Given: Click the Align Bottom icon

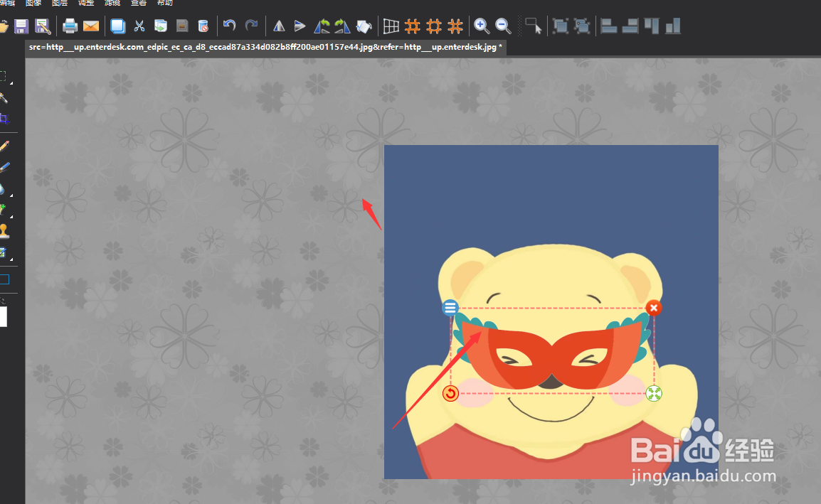Looking at the screenshot, I should (x=673, y=26).
